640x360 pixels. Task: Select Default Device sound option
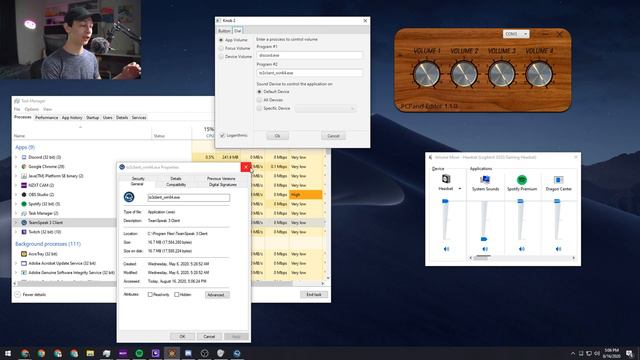[259, 91]
